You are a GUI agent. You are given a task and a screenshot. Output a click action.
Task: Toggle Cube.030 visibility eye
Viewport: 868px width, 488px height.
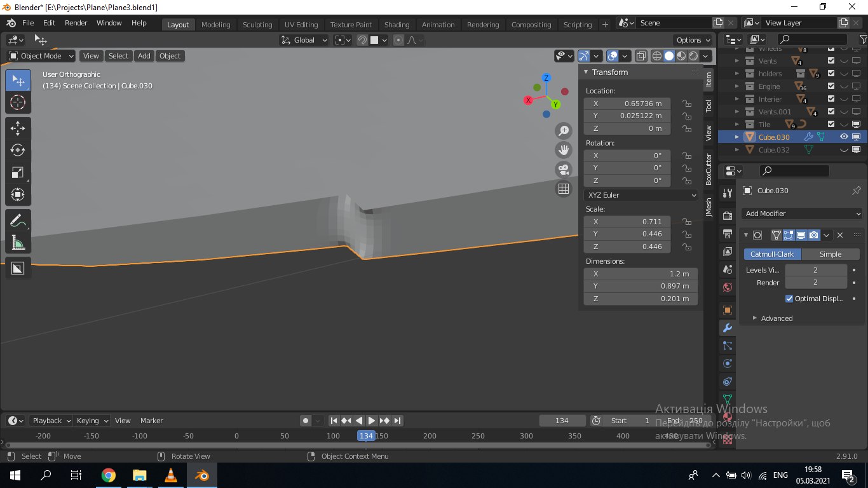point(844,137)
